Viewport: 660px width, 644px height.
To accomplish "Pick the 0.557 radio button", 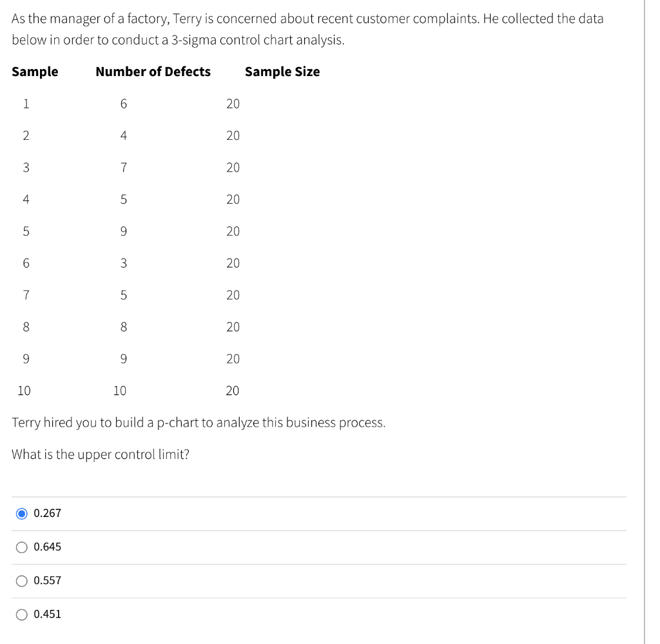I will [x=22, y=581].
